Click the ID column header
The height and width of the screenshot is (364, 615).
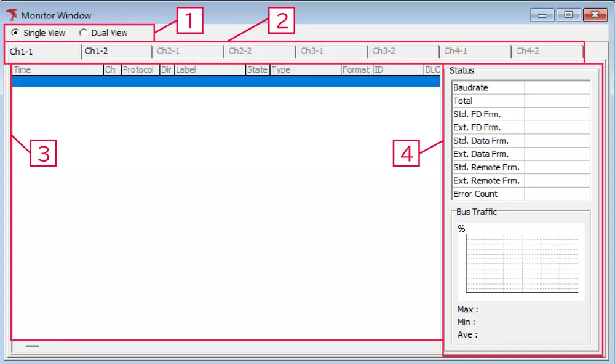point(398,70)
